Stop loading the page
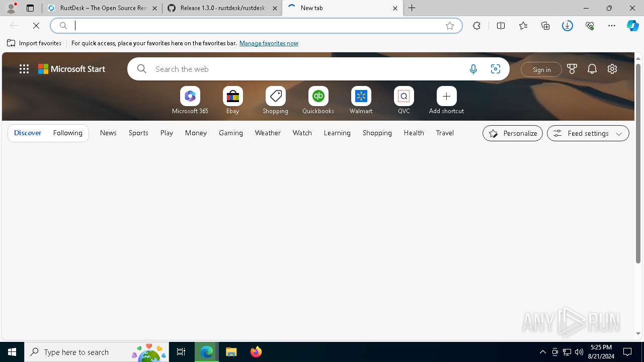 (x=36, y=26)
